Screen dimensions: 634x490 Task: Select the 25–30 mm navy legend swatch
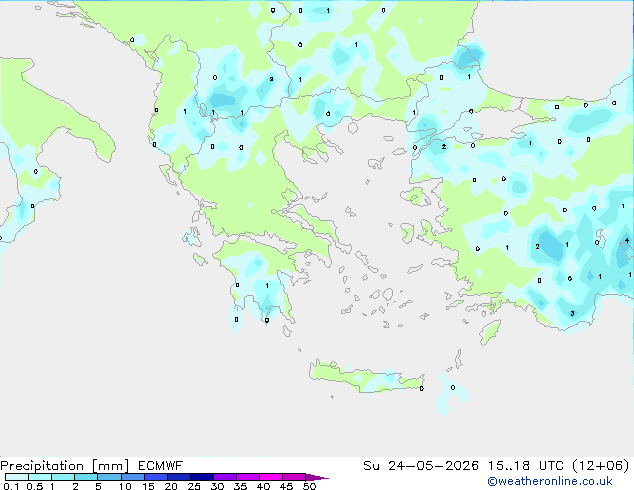(202, 477)
